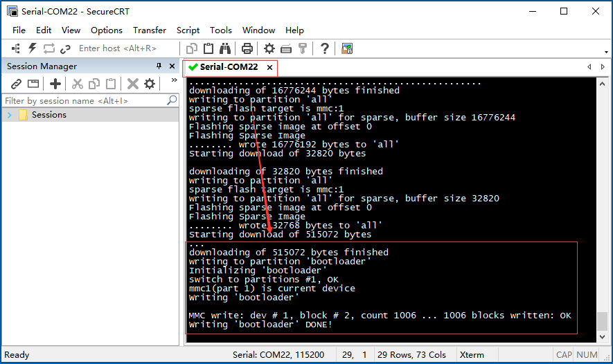Click the SecureCRT title bar app icon
613x364 pixels.
(12, 11)
